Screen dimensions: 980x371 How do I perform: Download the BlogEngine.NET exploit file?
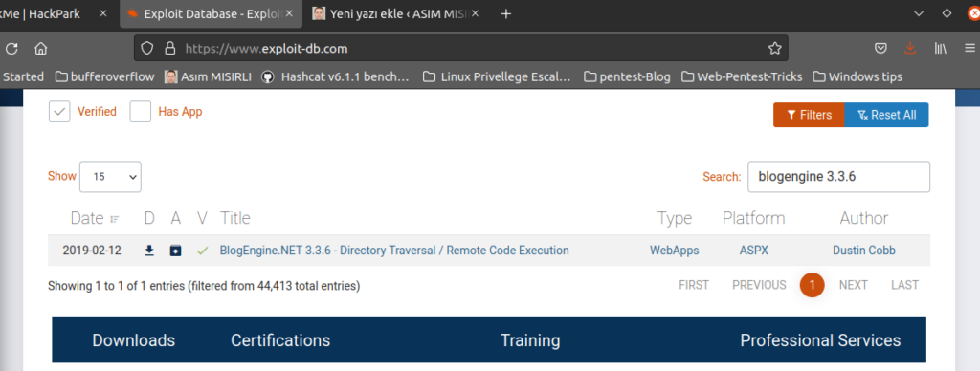click(x=148, y=251)
